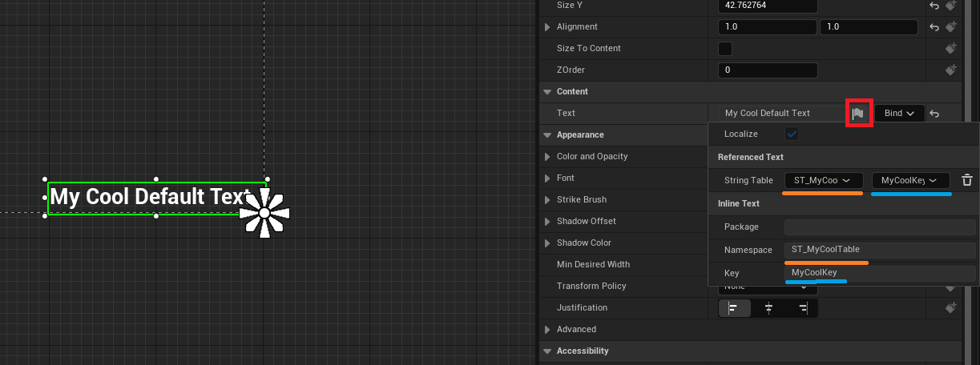
Task: Open the Bind dropdown for Text
Action: 899,114
